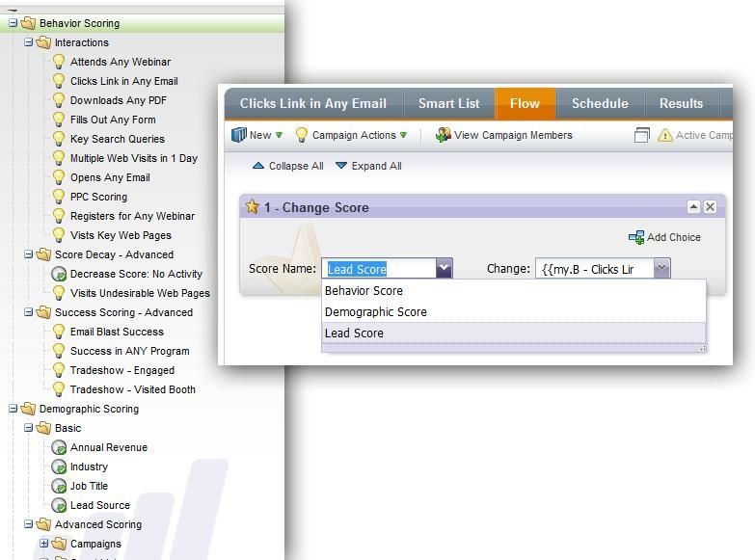Click the lightbulb icon beside Tradeshow - Engaged
The width and height of the screenshot is (755, 560).
click(59, 370)
